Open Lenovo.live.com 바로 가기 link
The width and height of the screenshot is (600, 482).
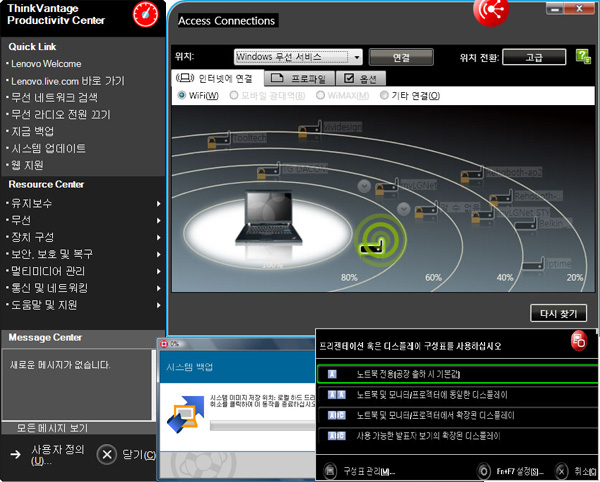68,81
